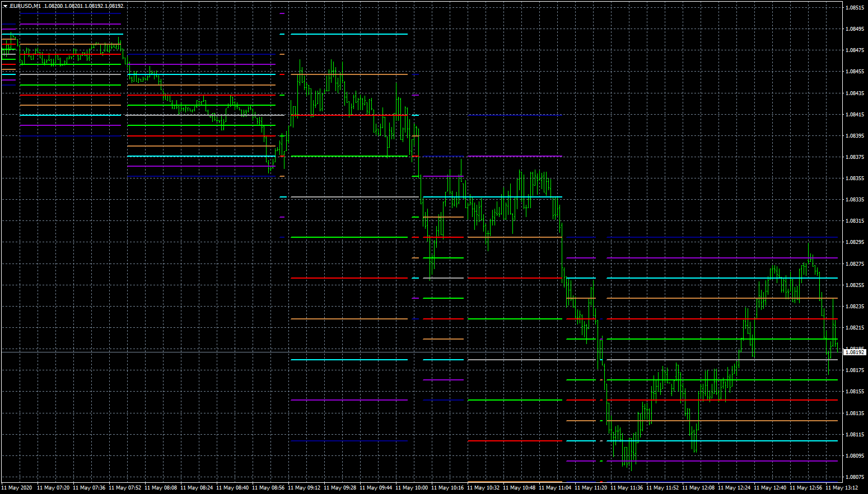Click price axis label 1.08355

point(855,178)
